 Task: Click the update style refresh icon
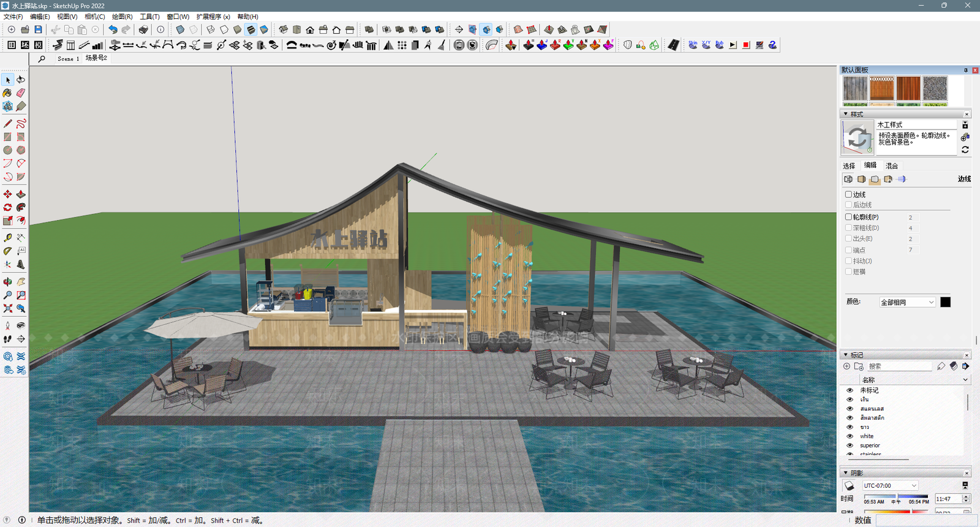coord(965,150)
